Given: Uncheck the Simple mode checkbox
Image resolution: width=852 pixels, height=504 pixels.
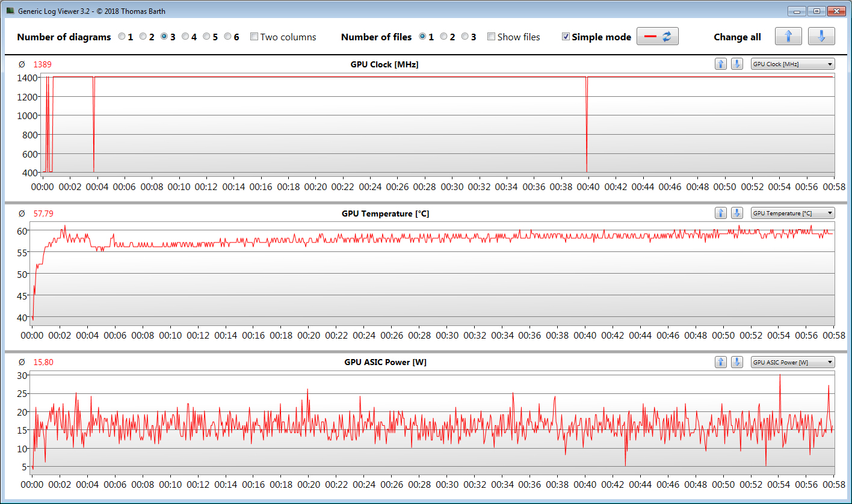Looking at the screenshot, I should 566,37.
